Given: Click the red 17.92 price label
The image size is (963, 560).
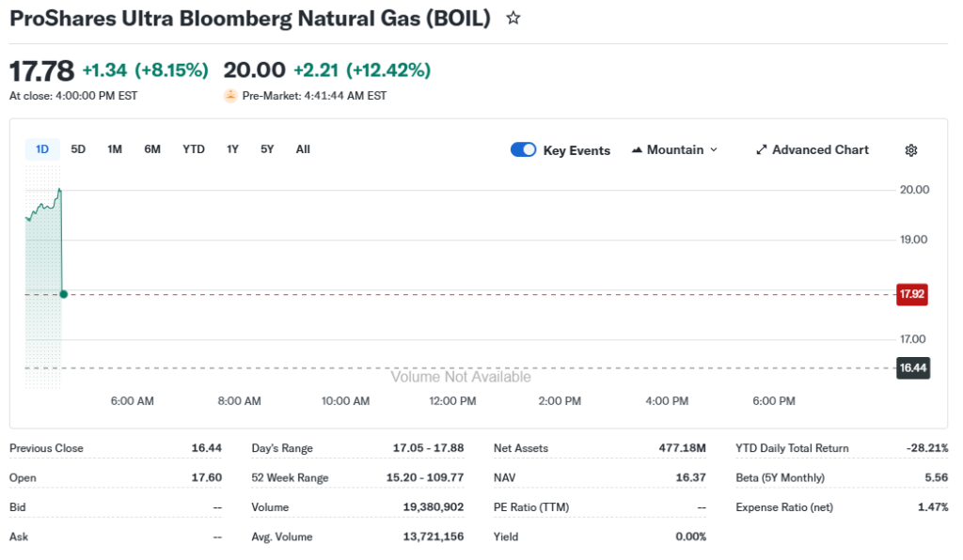Looking at the screenshot, I should point(912,294).
